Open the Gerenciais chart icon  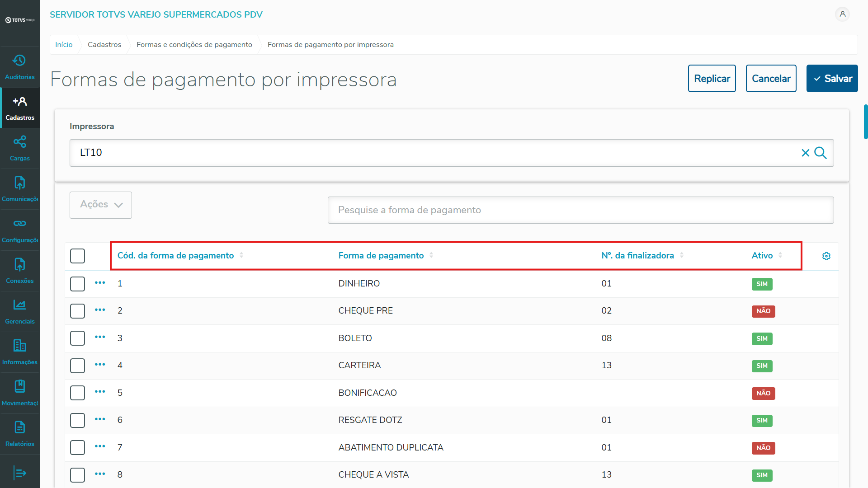coord(19,311)
